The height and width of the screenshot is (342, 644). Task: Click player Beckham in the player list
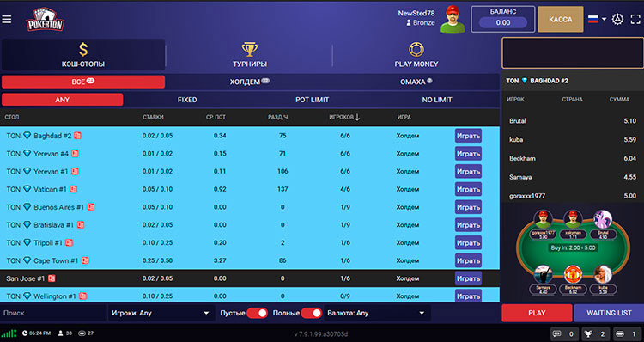[x=522, y=158]
